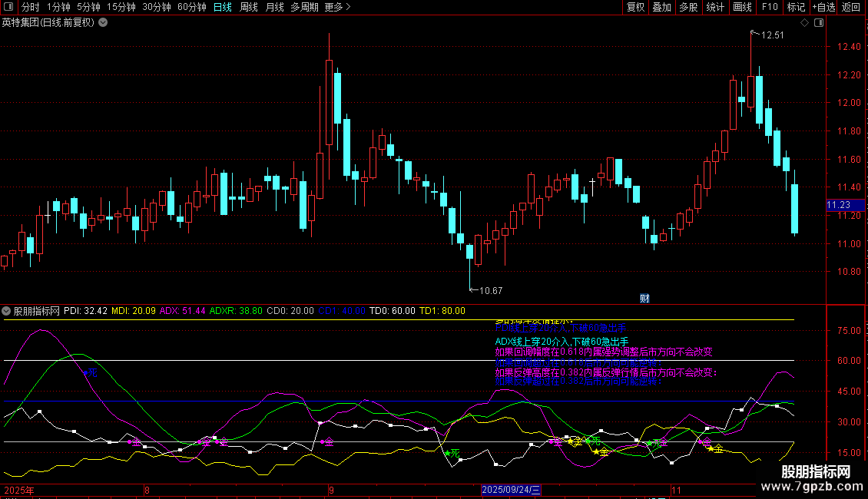Expand the 股朋指标网 indicator dropdown
The image size is (868, 499).
7,312
